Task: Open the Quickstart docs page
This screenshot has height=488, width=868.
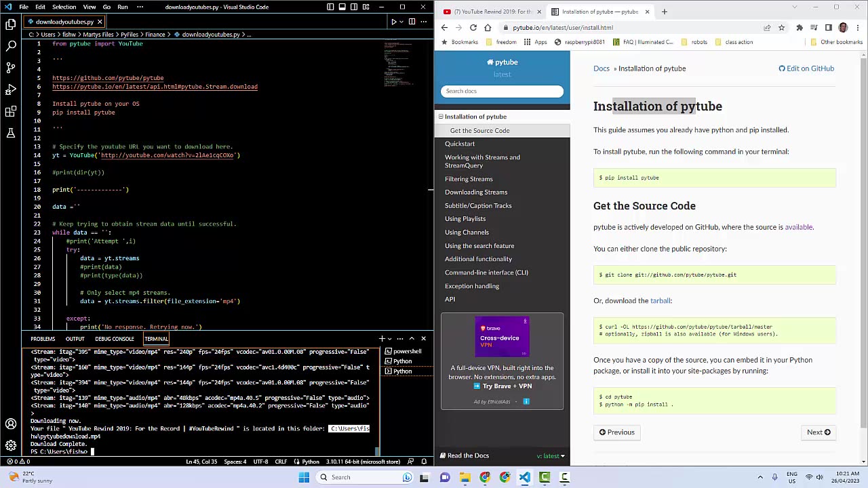Action: pos(460,144)
